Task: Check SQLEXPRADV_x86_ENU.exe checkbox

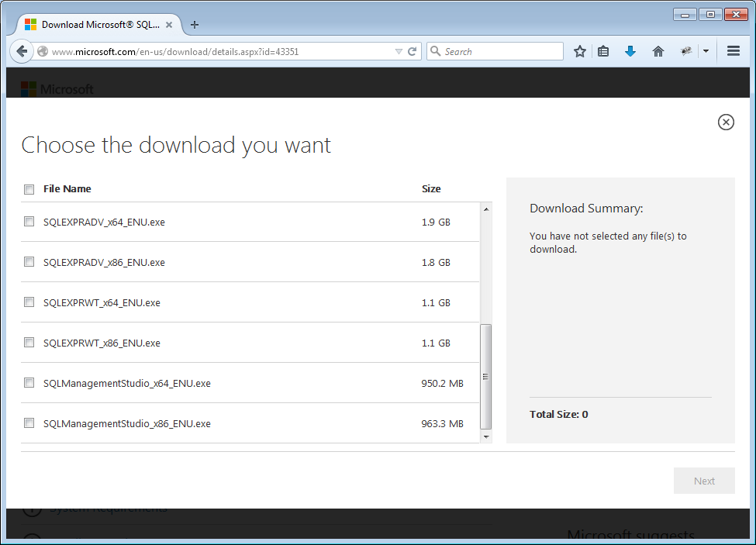Action: (x=29, y=262)
